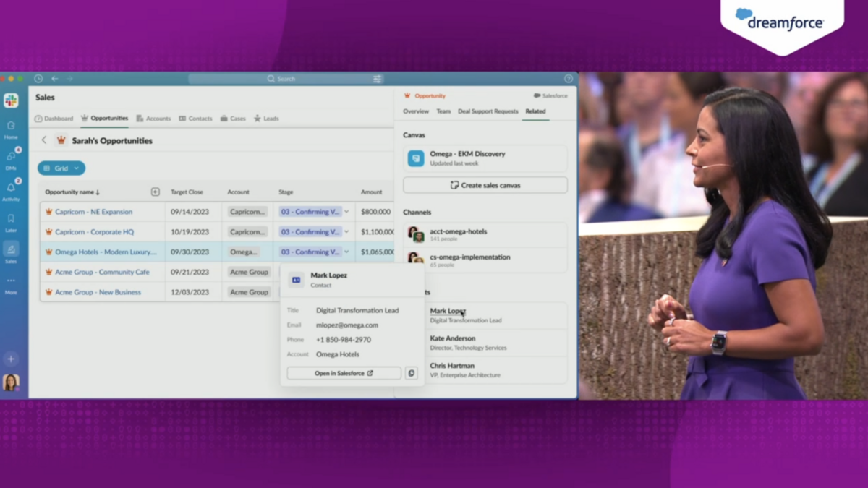Click Open in Salesforce button

pyautogui.click(x=344, y=374)
